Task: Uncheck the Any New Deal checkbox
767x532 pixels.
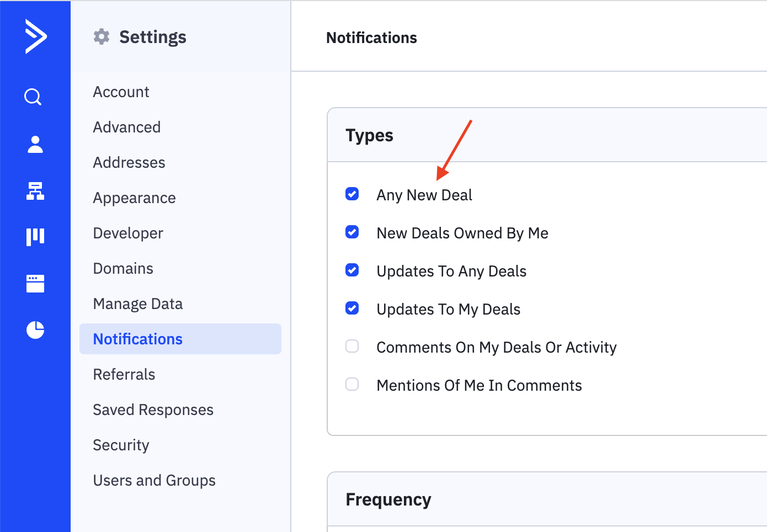Action: click(352, 194)
